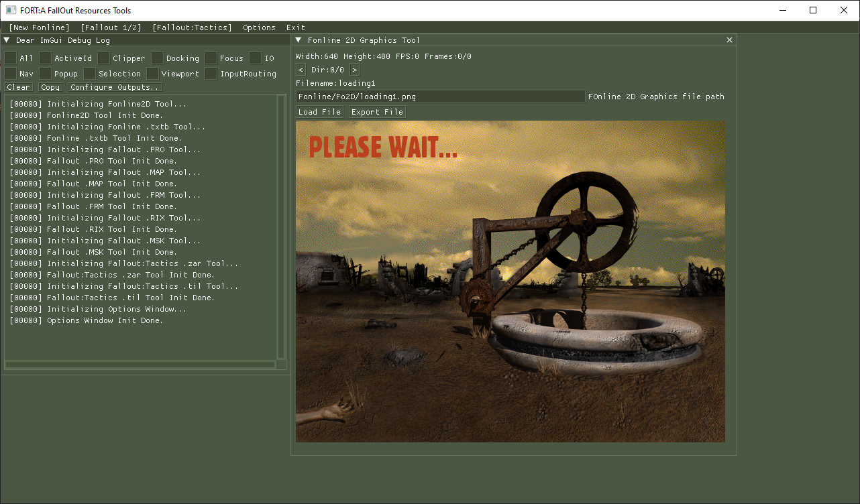Open Configure Outputs options
Screen dimensions: 860x504
pyautogui.click(x=115, y=87)
